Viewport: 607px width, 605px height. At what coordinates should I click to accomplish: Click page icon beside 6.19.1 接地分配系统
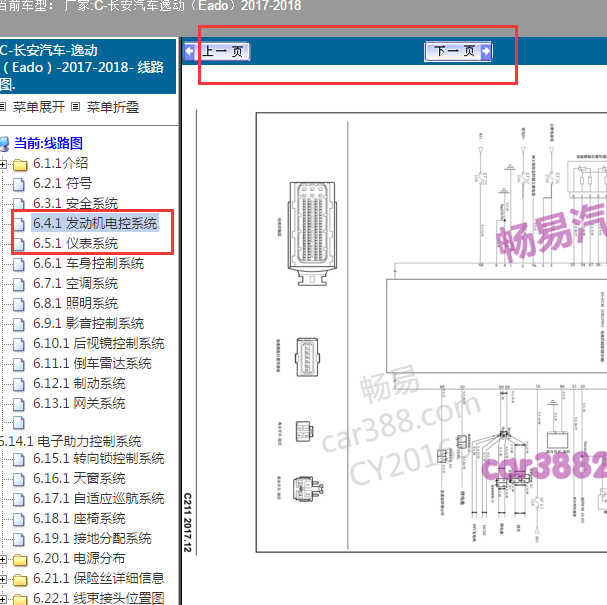[19, 540]
